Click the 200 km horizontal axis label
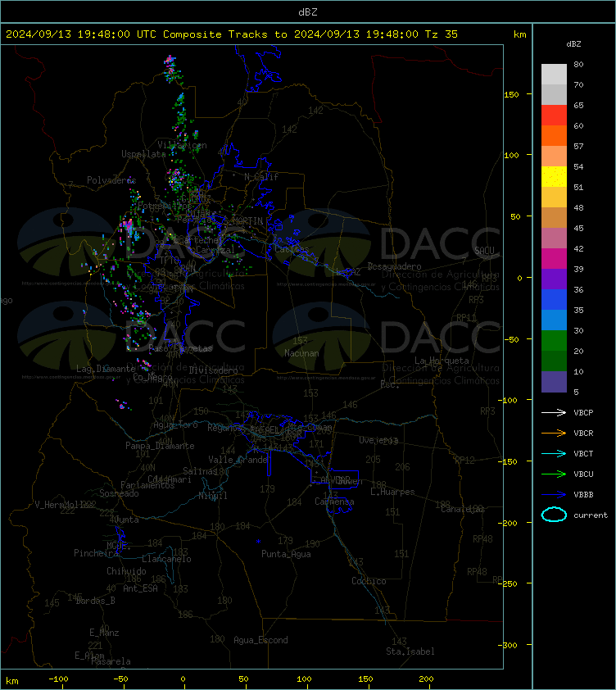 coord(426,679)
